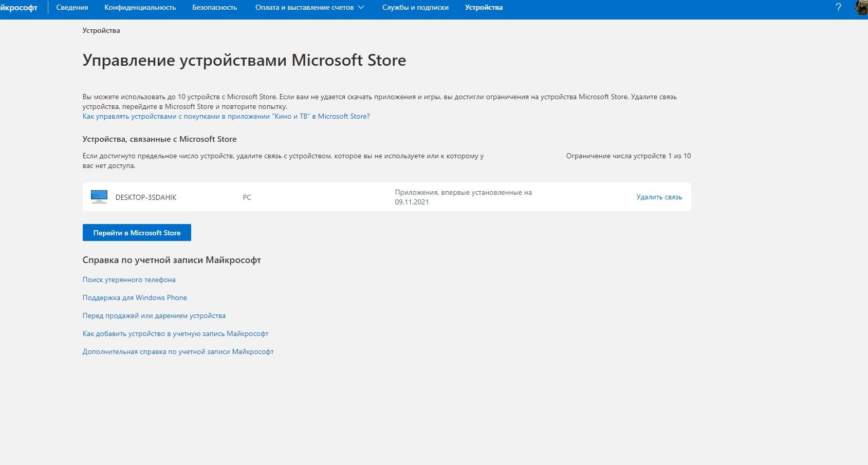This screenshot has height=465, width=868.
Task: Click the 09.11.2021 install date
Action: 412,202
